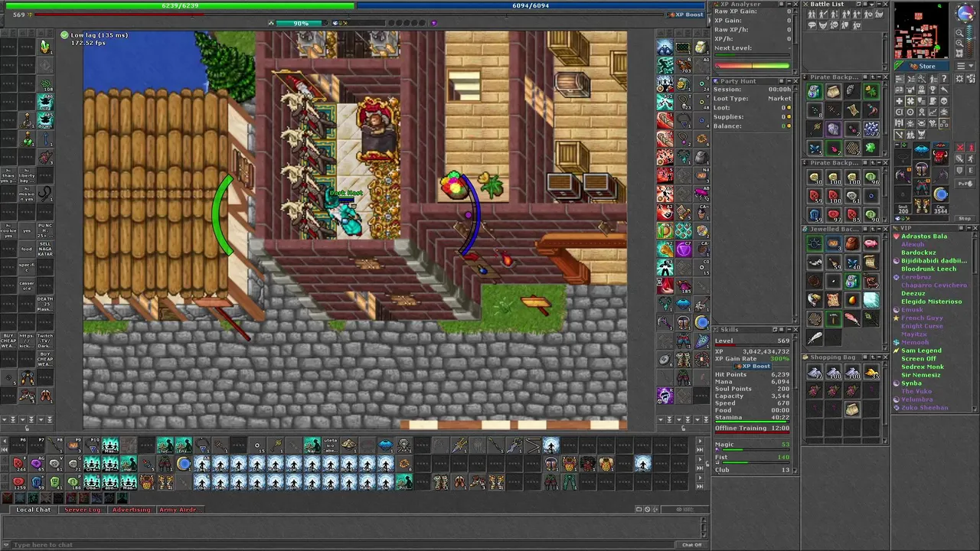Click the red horned helmet equipment slot
The image size is (980, 551).
point(939,157)
